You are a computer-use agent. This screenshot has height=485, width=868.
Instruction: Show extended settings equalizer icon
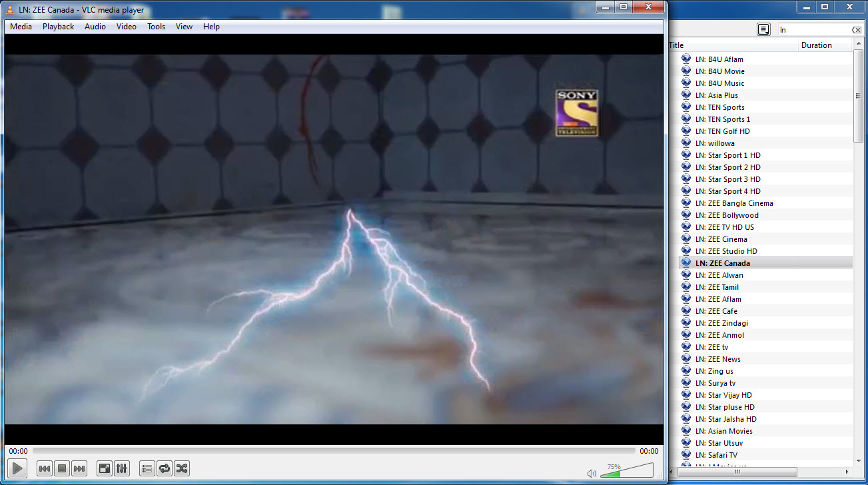(x=122, y=469)
